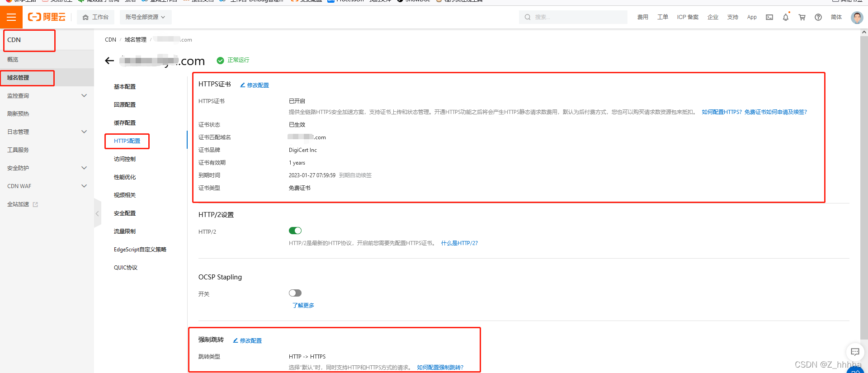Click the Alibaba Cloud logo
Screen dimensions: 868x373
47,17
